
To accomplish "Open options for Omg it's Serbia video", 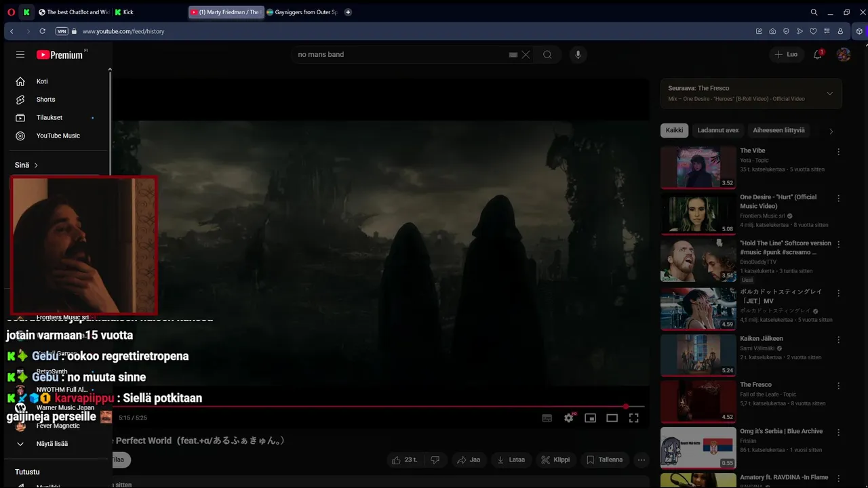I will (838, 432).
